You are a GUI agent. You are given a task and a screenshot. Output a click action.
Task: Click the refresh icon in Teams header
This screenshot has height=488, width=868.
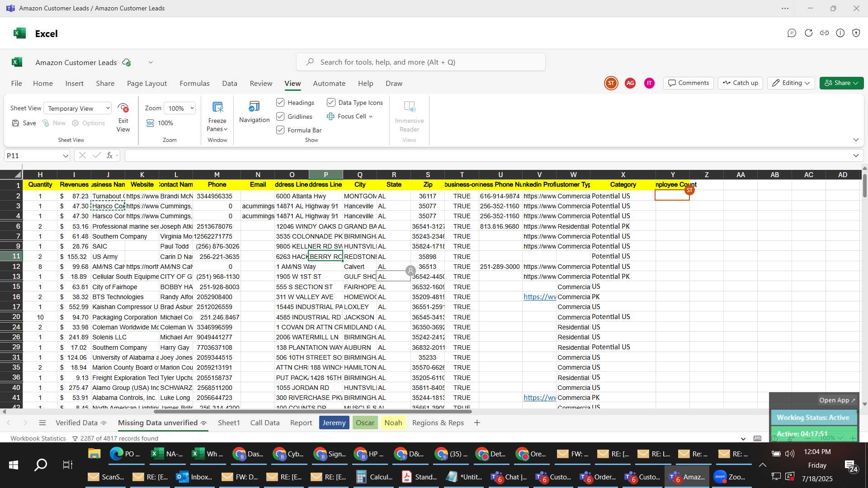coord(808,33)
